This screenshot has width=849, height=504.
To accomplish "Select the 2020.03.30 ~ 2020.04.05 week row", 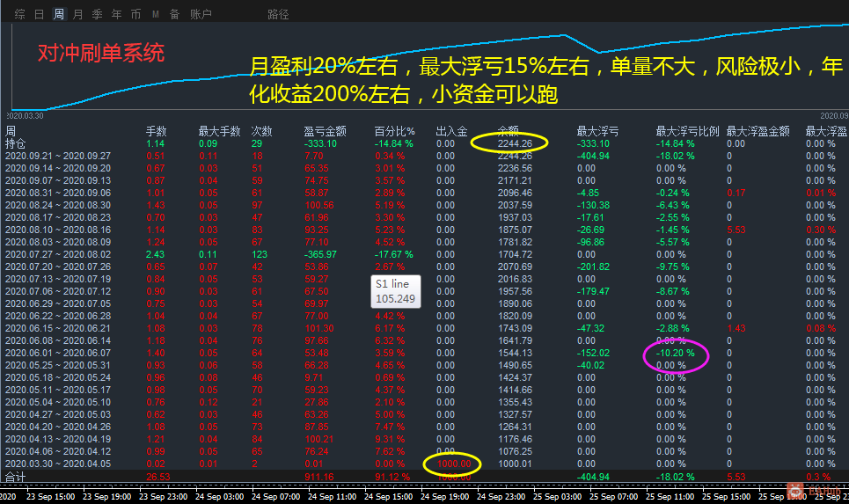I will (x=58, y=464).
